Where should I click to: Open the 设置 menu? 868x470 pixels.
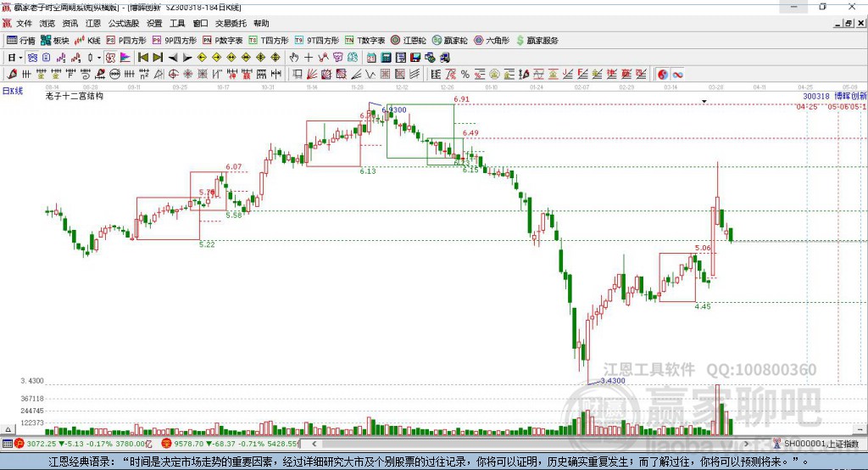(154, 23)
